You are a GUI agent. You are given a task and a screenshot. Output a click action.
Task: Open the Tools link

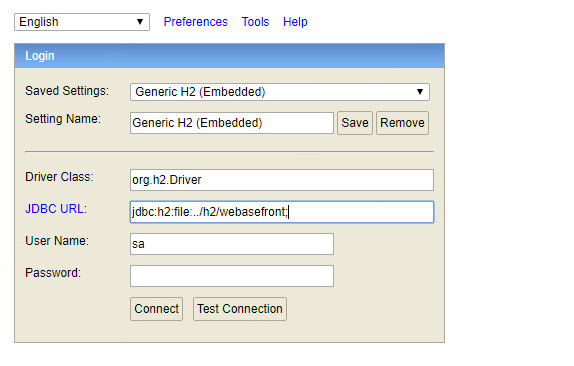(x=255, y=22)
